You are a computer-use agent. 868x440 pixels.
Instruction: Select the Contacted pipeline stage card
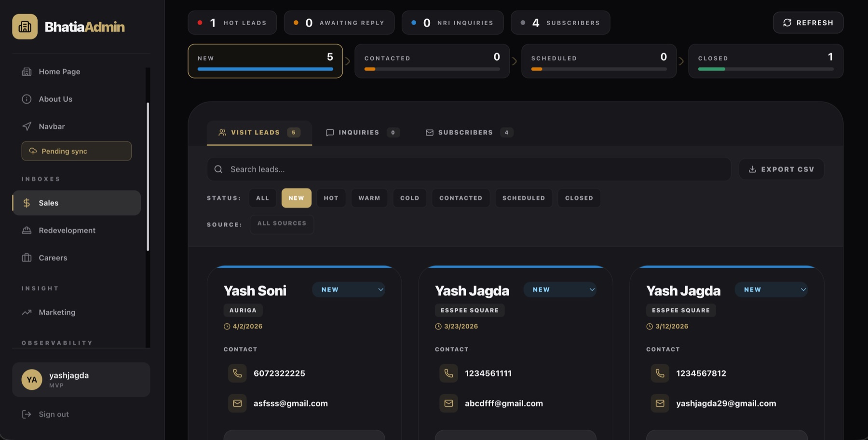pos(432,61)
